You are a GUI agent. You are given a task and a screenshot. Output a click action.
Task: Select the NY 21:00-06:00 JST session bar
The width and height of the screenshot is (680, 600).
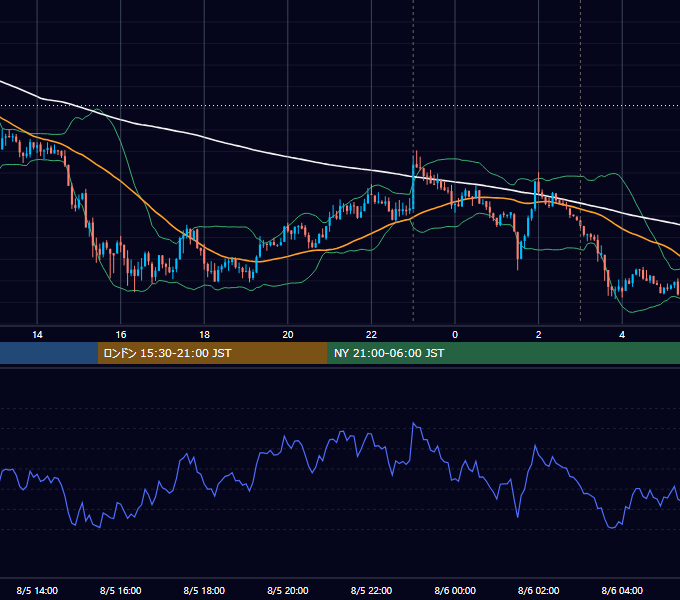point(503,353)
